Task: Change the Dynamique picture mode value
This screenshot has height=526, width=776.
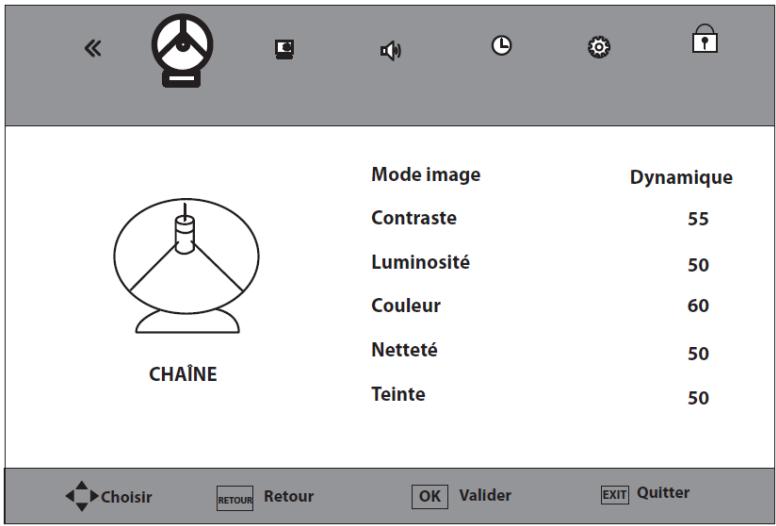Action: click(x=681, y=177)
